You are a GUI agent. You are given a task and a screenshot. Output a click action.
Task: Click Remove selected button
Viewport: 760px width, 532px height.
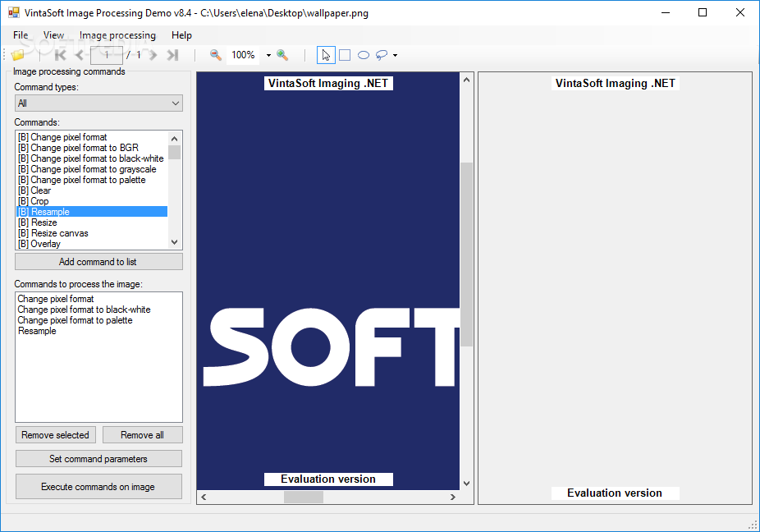[x=55, y=435]
